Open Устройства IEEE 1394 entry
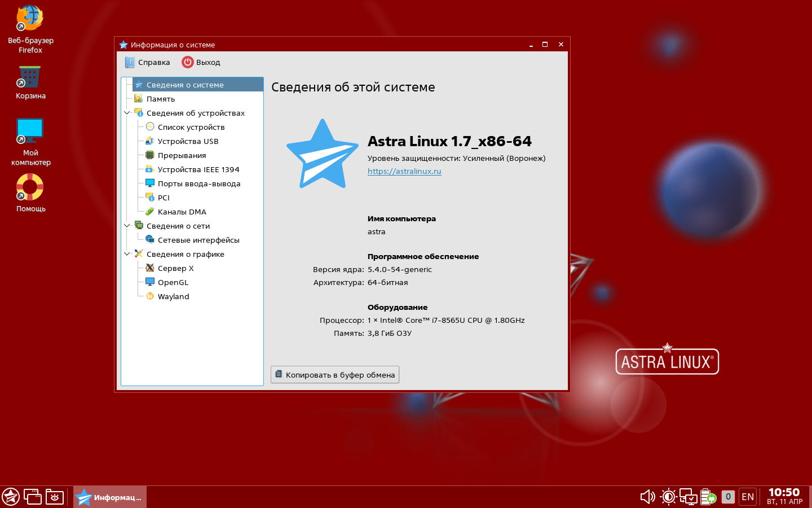Image resolution: width=812 pixels, height=508 pixels. point(198,169)
